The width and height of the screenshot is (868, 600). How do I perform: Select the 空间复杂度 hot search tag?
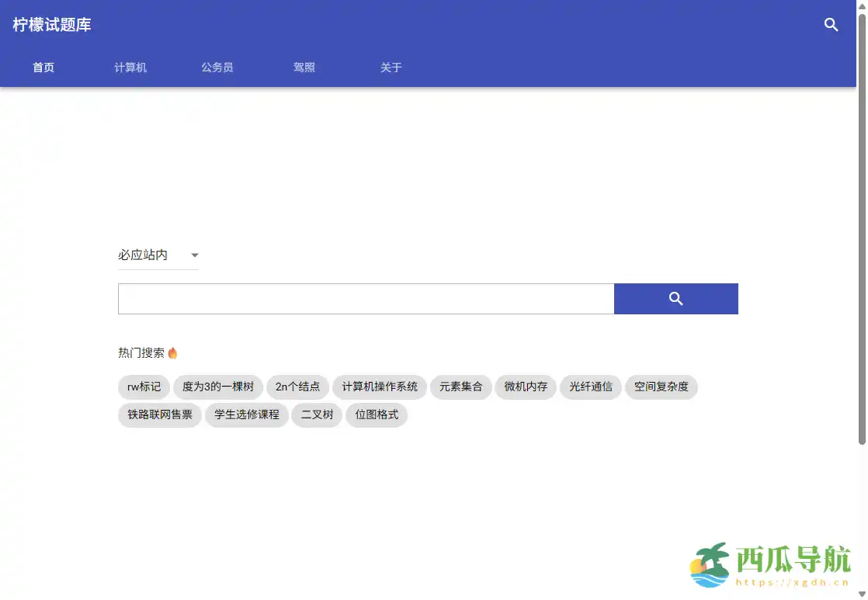click(x=661, y=387)
